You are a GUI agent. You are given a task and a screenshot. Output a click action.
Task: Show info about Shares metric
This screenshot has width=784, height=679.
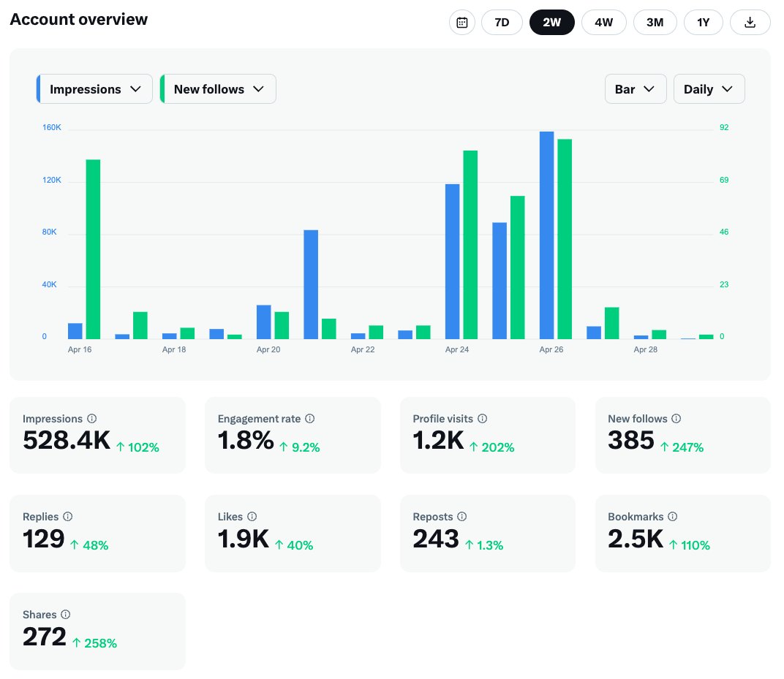66,614
